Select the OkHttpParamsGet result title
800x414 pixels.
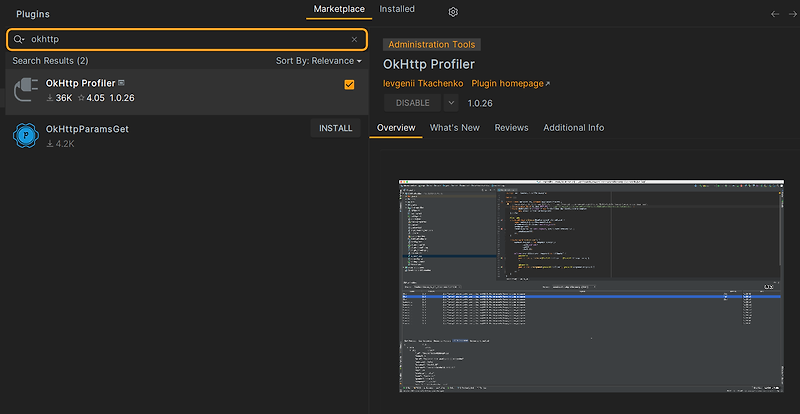pos(87,129)
